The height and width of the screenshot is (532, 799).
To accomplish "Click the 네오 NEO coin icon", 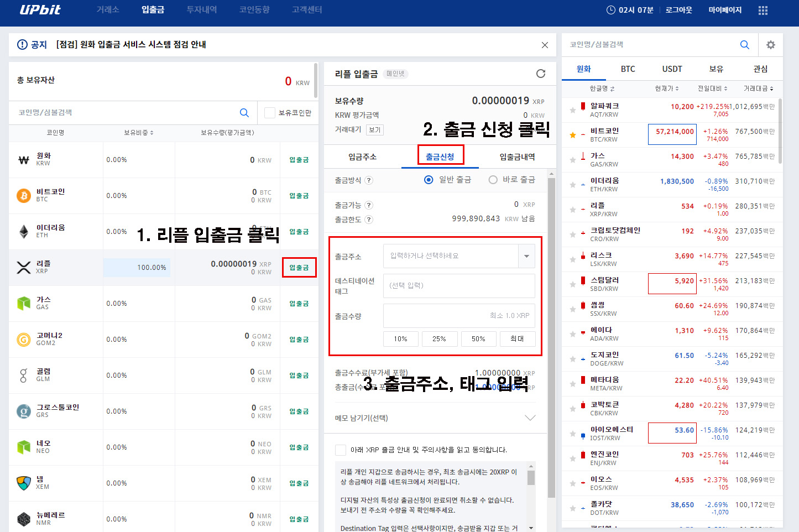I will pos(24,447).
